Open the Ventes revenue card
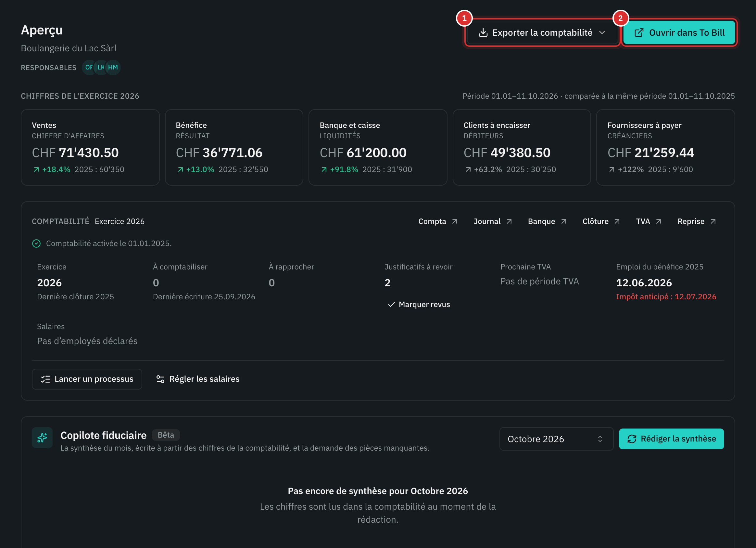 click(90, 147)
